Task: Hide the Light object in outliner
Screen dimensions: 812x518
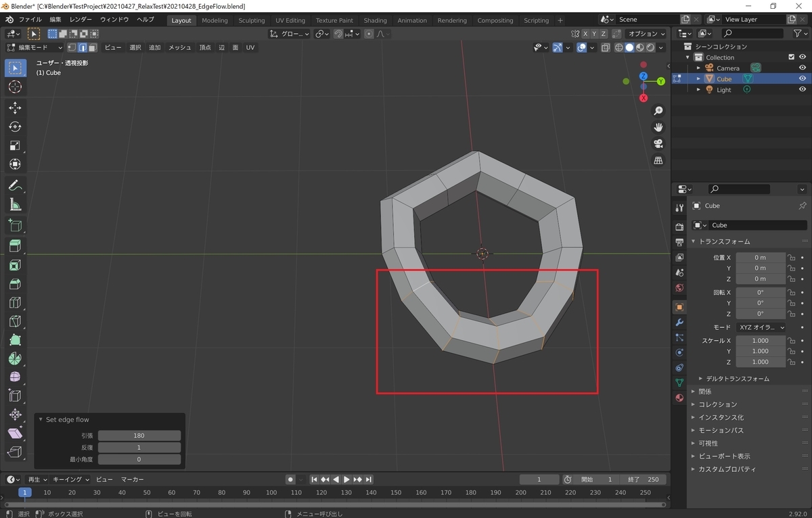Action: [803, 89]
